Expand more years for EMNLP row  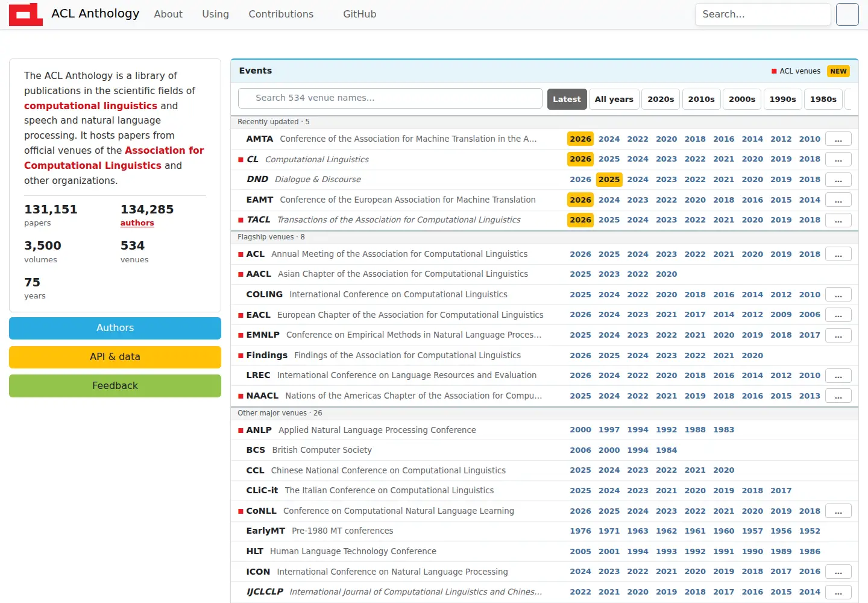click(x=838, y=335)
